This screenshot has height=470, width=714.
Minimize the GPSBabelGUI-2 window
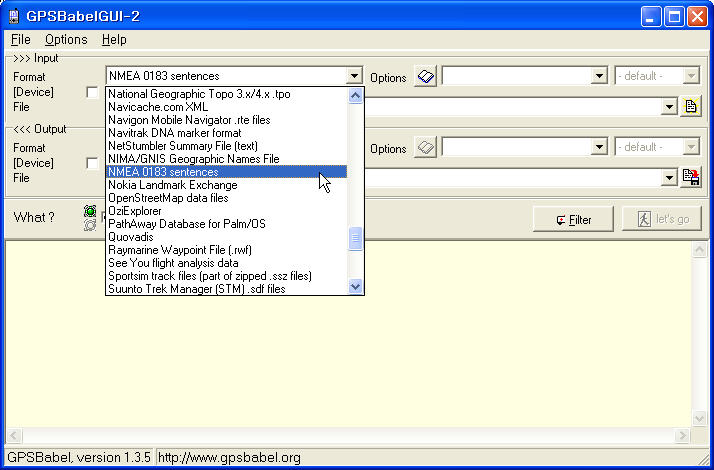651,17
